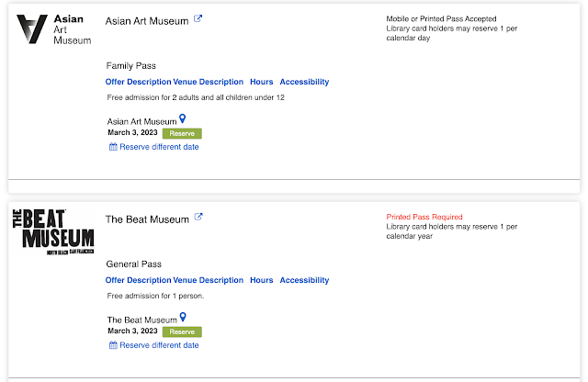
Task: Open Offer Description for Asian Art Museum
Action: point(138,82)
